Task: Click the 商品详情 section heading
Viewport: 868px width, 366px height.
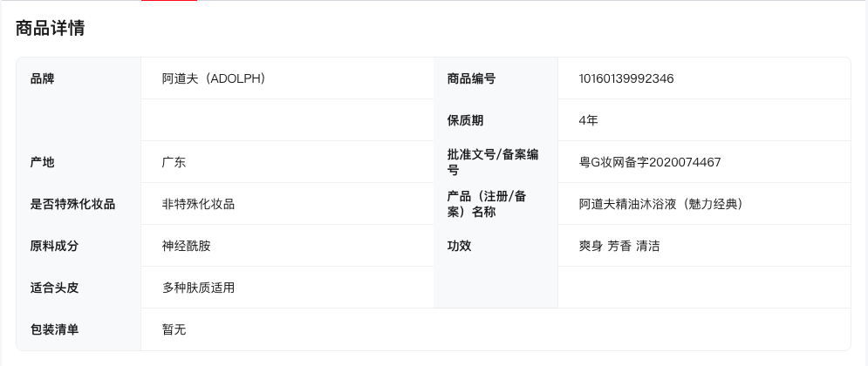Action: 51,28
